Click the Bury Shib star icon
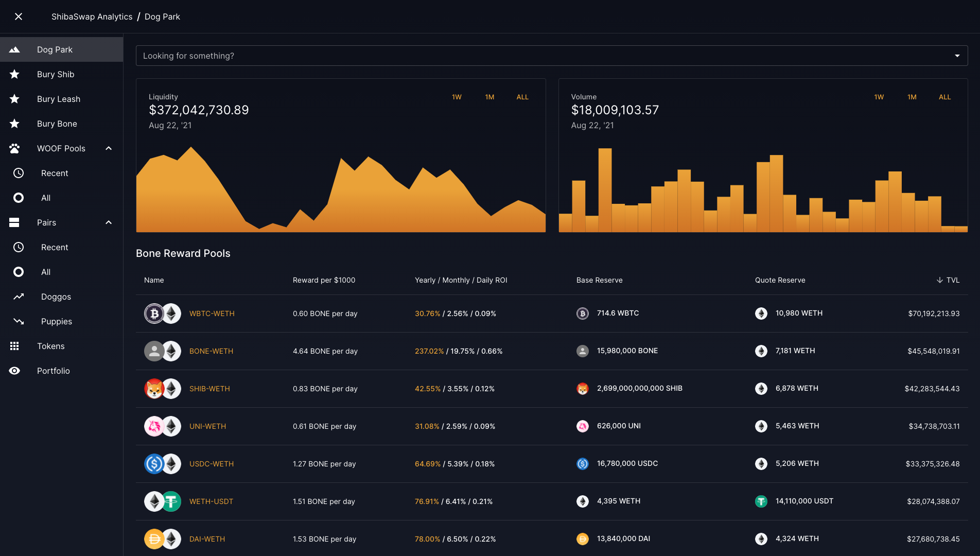The image size is (980, 556). [x=14, y=74]
